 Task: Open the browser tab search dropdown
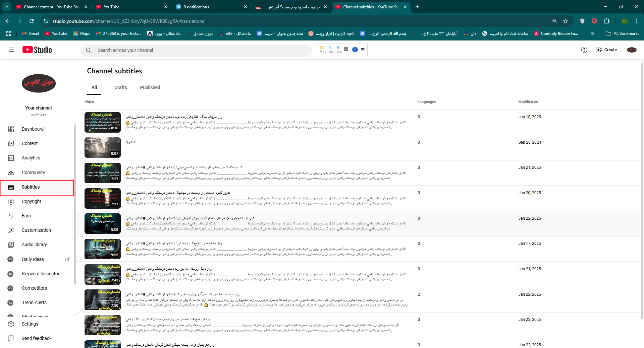pyautogui.click(x=7, y=7)
